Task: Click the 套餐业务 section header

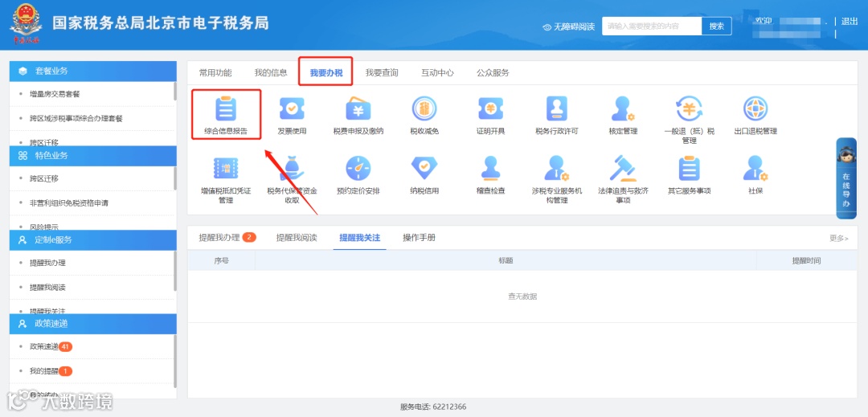Action: coord(93,71)
